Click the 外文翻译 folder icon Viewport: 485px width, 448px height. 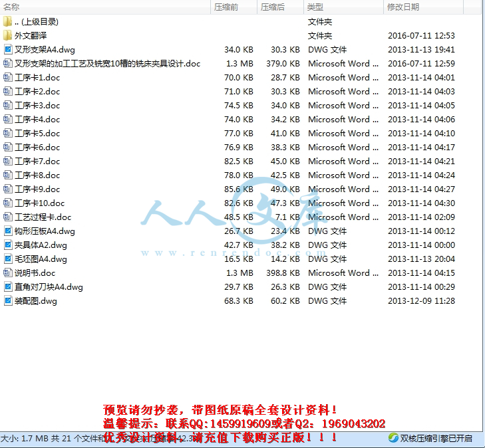coord(7,35)
